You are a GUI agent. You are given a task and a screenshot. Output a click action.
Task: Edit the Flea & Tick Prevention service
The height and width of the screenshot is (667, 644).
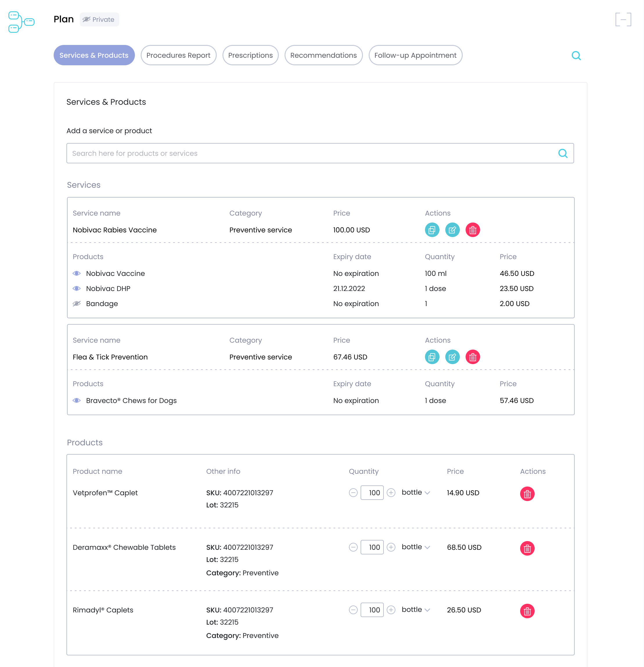(452, 357)
